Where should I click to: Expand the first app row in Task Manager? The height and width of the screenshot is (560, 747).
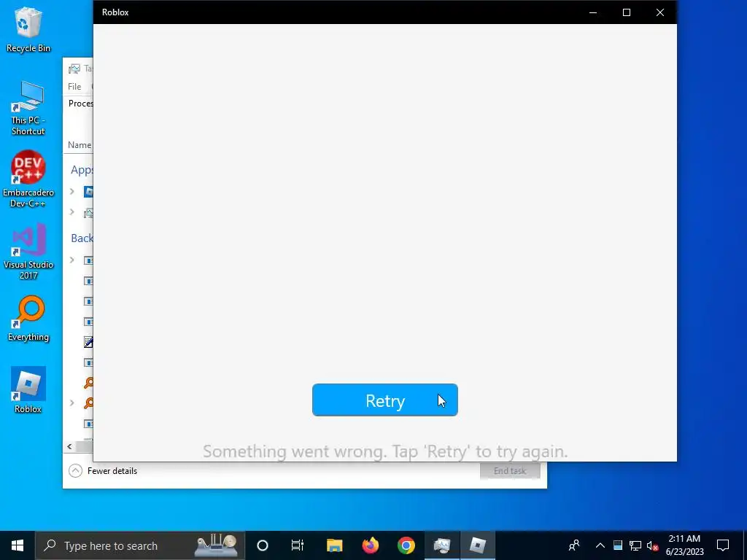pos(72,192)
